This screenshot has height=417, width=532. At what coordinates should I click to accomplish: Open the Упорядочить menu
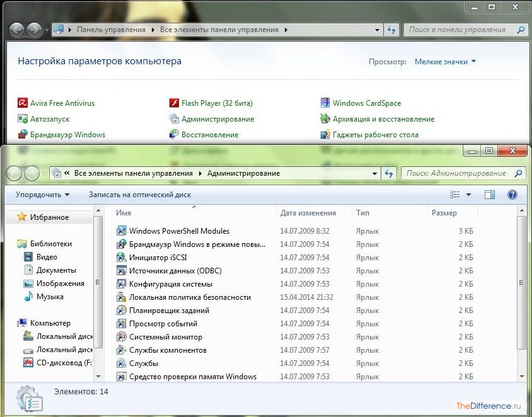tap(42, 195)
